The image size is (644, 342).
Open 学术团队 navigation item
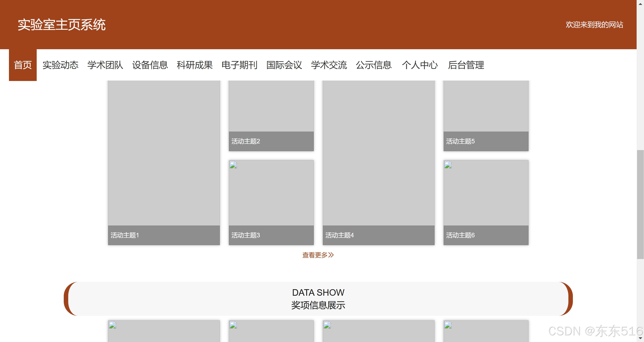[105, 65]
